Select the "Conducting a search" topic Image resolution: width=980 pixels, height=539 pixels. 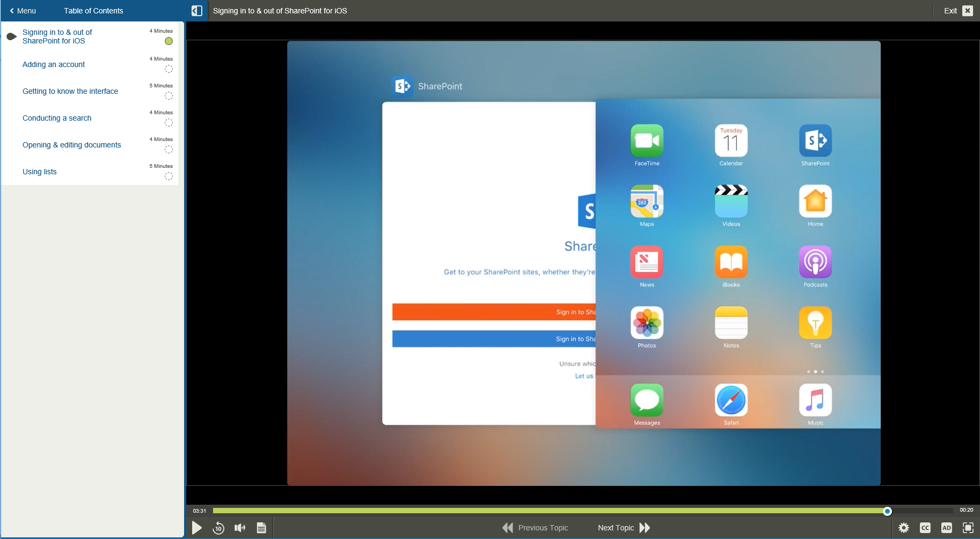(x=56, y=117)
